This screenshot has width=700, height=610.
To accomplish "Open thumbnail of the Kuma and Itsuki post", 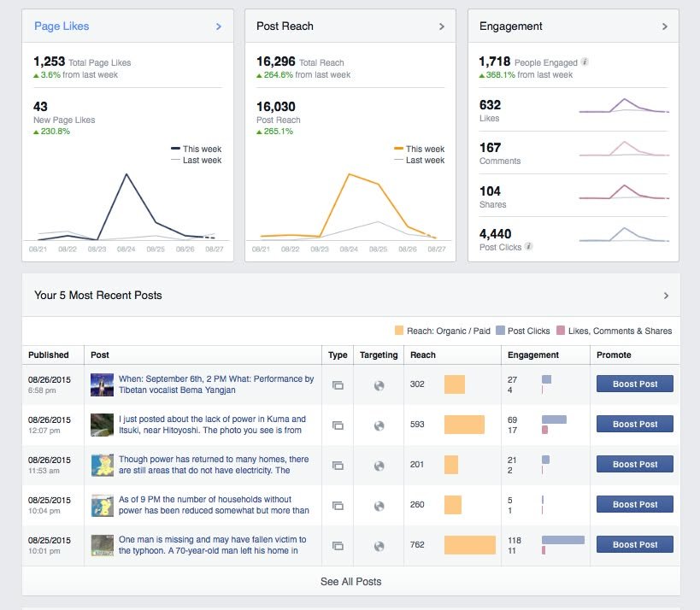I will click(103, 425).
